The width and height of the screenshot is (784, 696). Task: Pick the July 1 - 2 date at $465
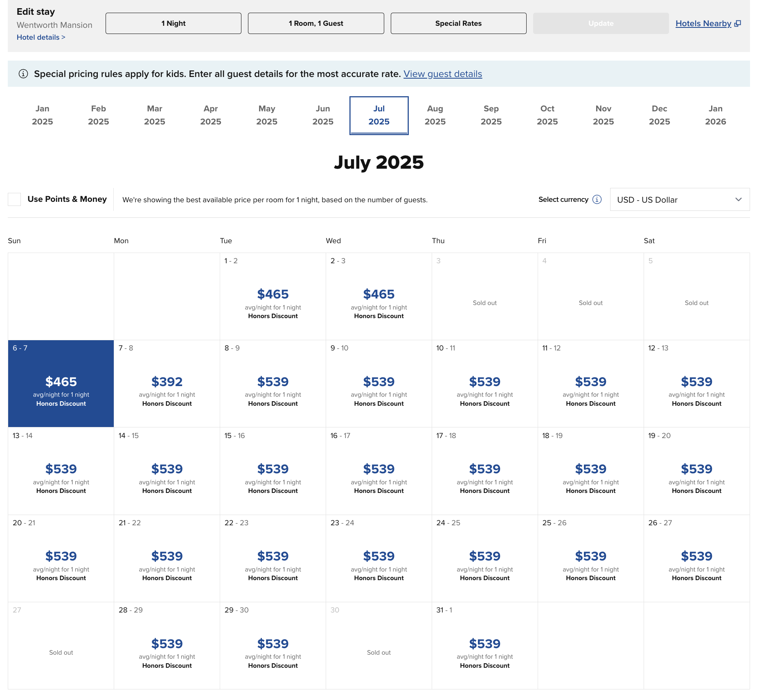point(273,296)
